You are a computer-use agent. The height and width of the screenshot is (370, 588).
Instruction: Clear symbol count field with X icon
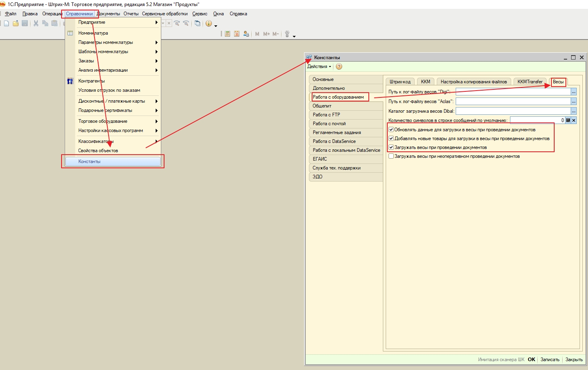(x=574, y=120)
